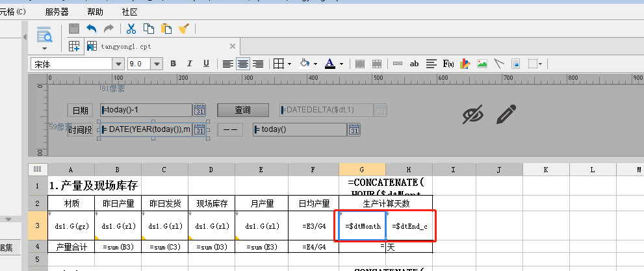The image size is (644, 271).
Task: Click the merge cells icon
Action: (360, 64)
